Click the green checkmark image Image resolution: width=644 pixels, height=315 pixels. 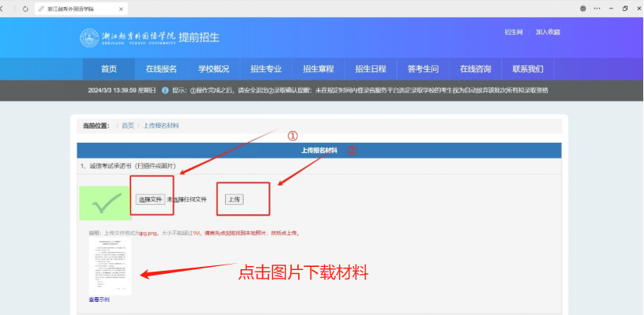tap(105, 202)
